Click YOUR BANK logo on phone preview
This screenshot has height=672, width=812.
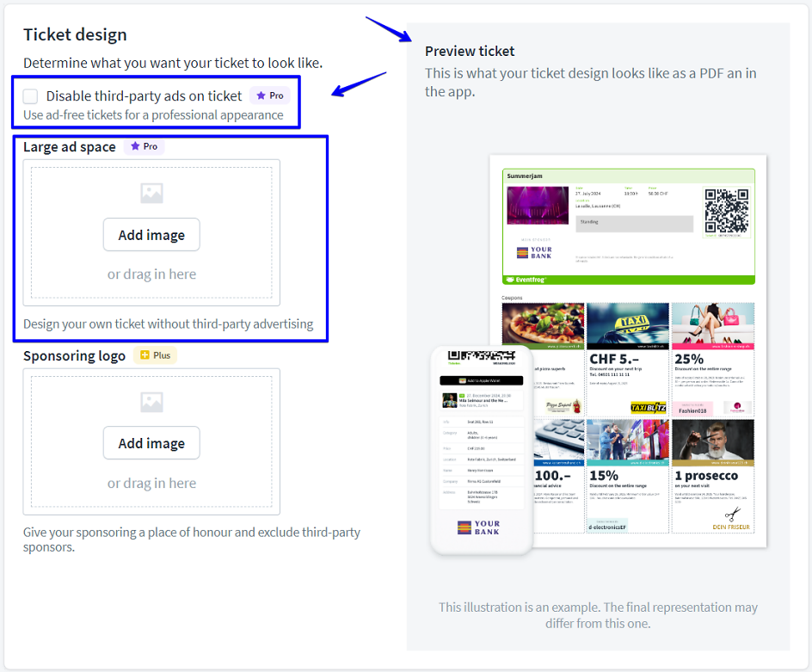click(479, 527)
